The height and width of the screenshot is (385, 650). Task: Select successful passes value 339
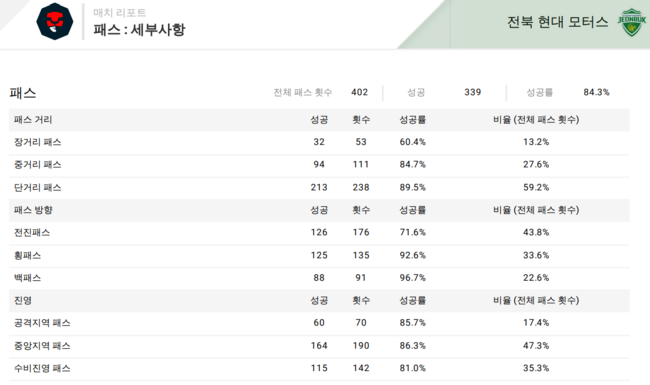pos(473,92)
